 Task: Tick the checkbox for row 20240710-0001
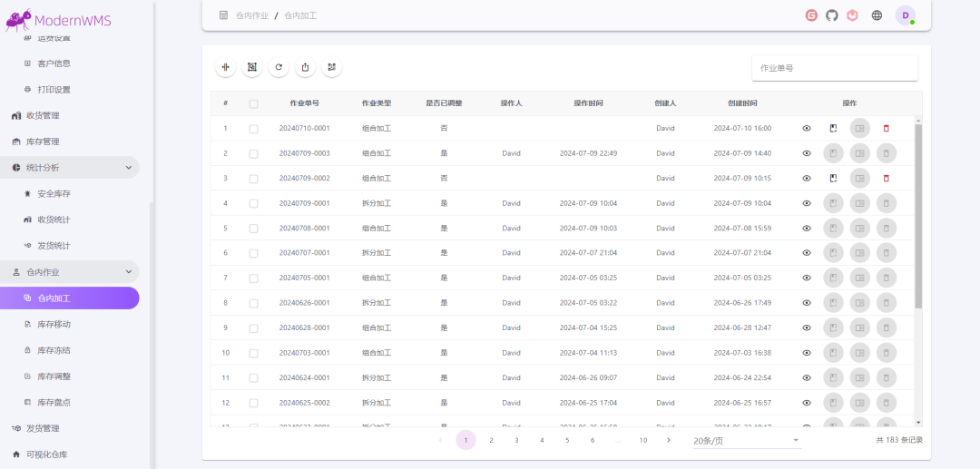pos(253,129)
